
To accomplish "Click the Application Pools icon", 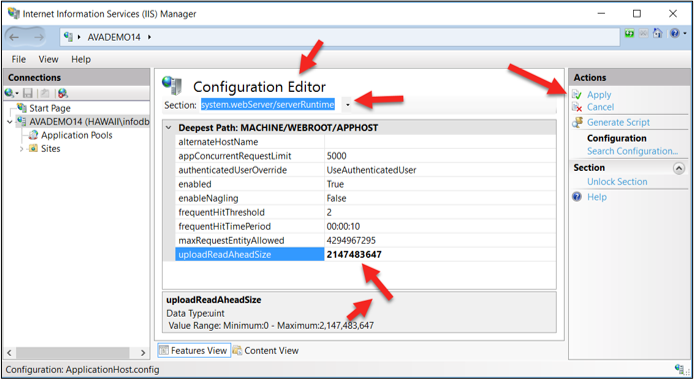I will (33, 135).
